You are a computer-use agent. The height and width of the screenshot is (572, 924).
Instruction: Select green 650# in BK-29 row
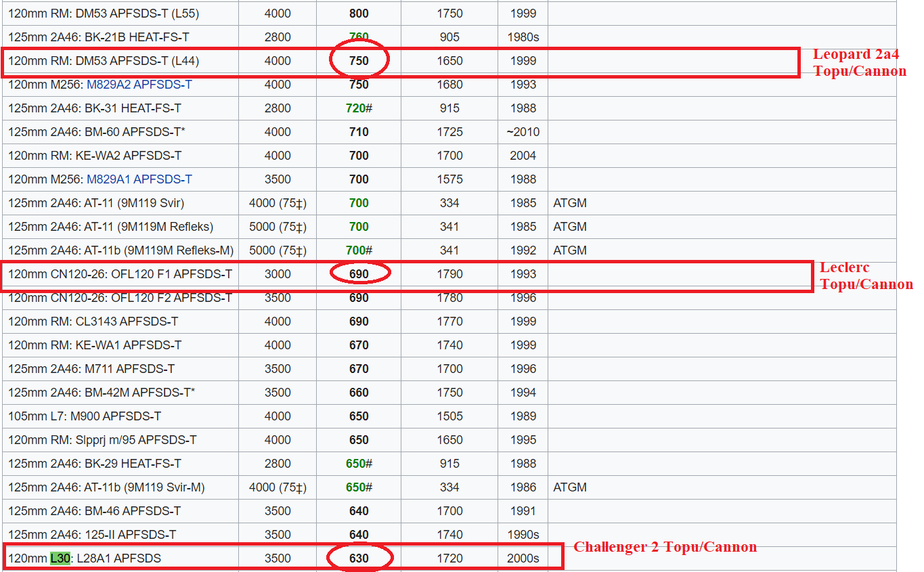coord(359,464)
